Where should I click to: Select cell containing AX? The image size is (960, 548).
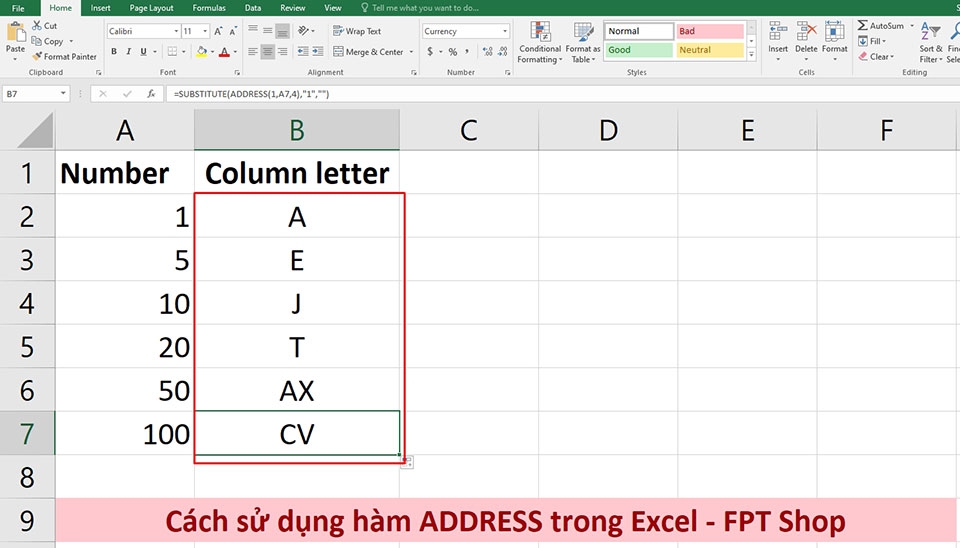pyautogui.click(x=297, y=390)
